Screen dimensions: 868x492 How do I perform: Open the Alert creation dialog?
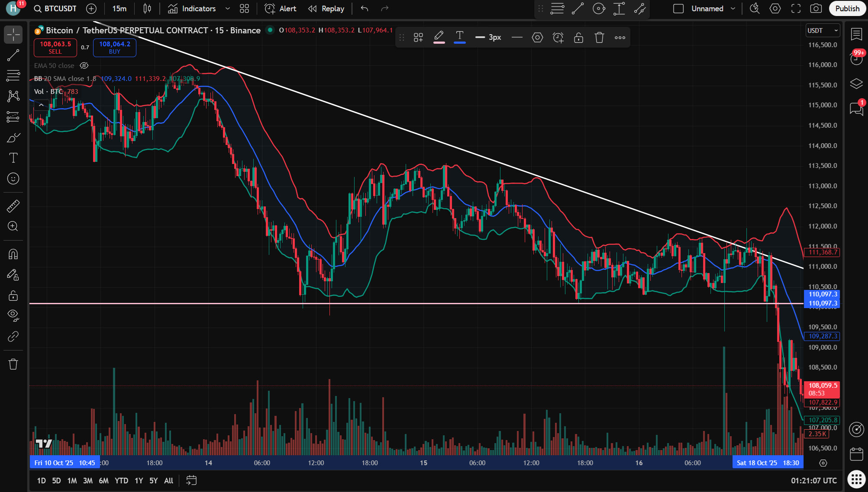281,9
